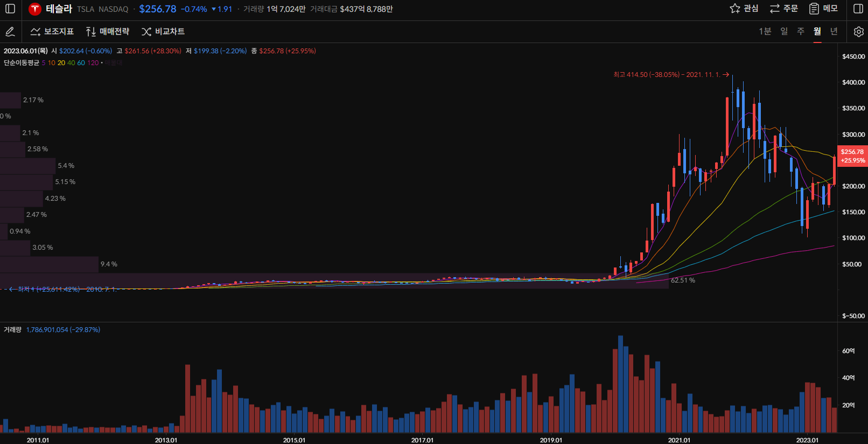Toggle the 20-period moving average
Screen dimensions: 868x444
[61, 63]
